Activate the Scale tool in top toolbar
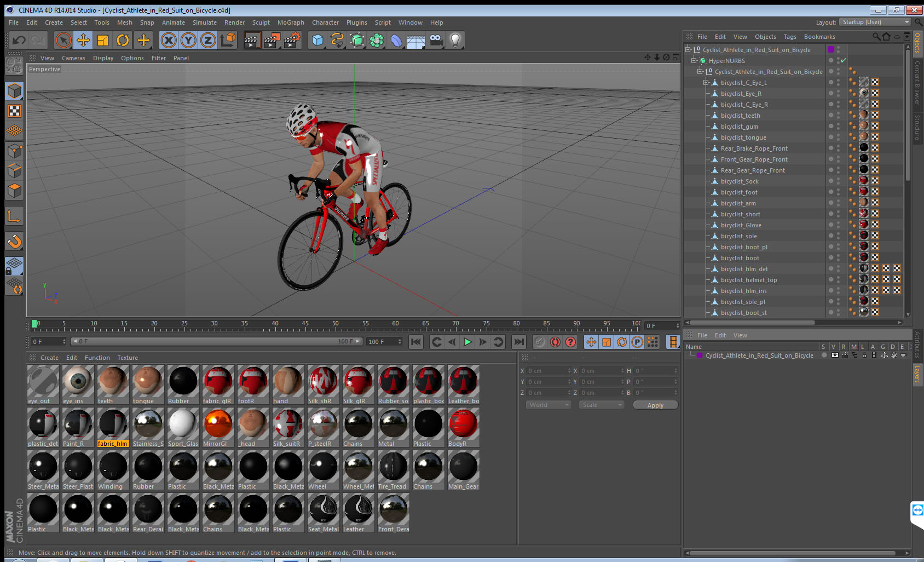This screenshot has height=562, width=924. pos(103,40)
